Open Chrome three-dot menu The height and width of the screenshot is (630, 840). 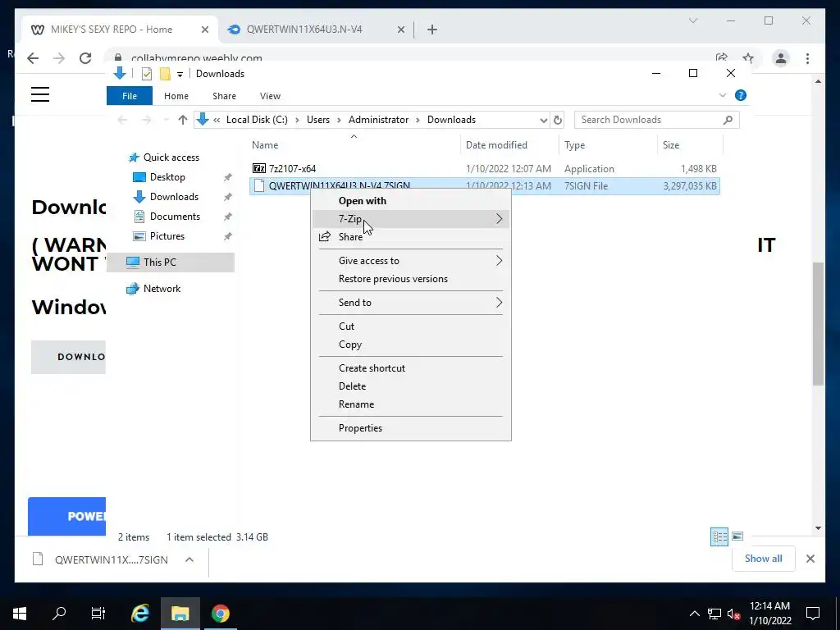[807, 58]
